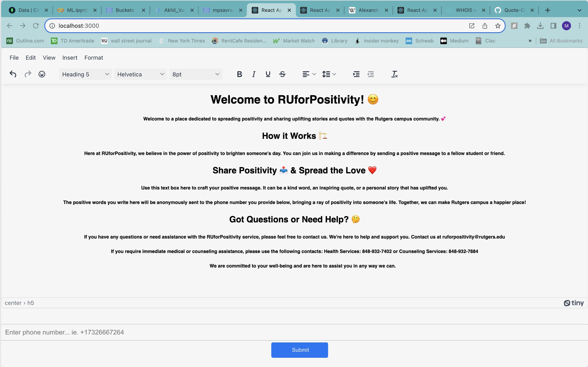Open the Format menu

click(x=93, y=57)
